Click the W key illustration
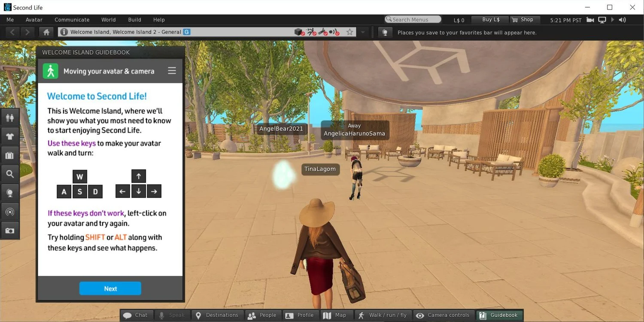The width and height of the screenshot is (644, 322). [x=79, y=177]
